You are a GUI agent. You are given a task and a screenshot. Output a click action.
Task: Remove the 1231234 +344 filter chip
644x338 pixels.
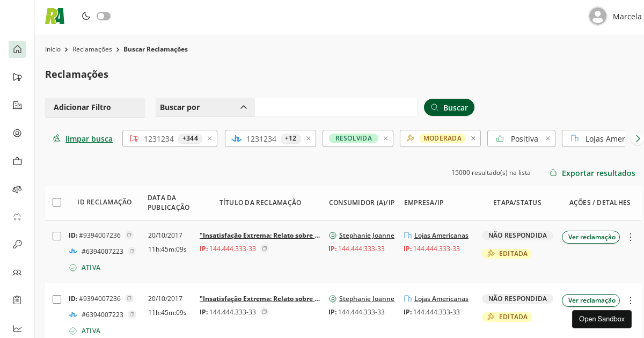point(210,138)
